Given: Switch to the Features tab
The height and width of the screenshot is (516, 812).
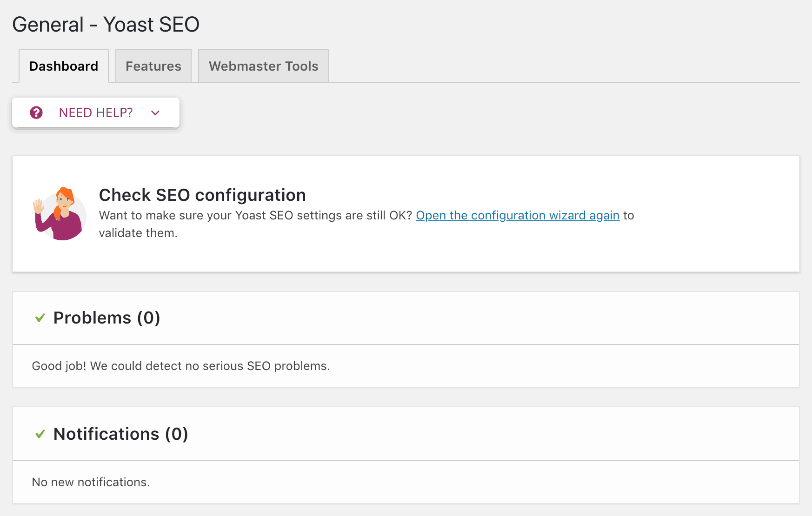Looking at the screenshot, I should tap(153, 66).
